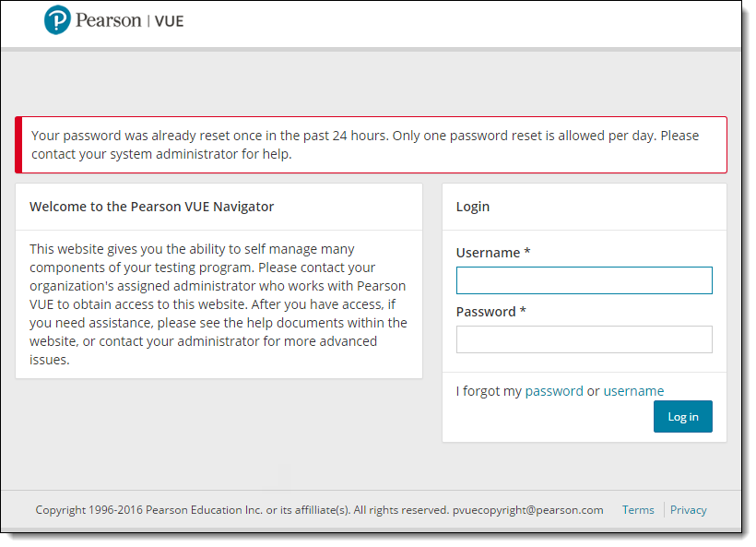
Task: Focus the Username input field
Action: [x=584, y=280]
